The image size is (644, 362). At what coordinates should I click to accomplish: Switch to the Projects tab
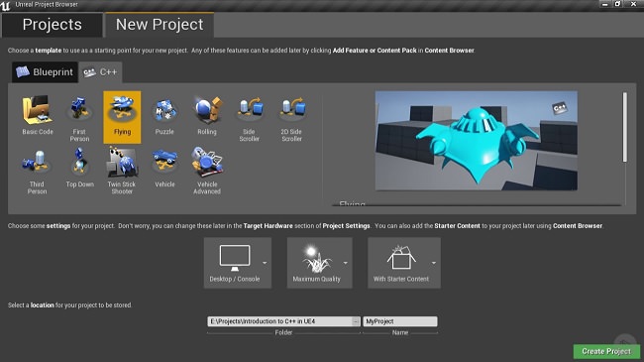[x=53, y=25]
